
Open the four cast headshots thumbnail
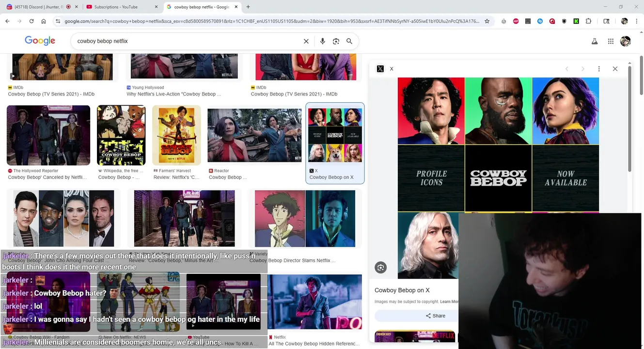click(63, 219)
